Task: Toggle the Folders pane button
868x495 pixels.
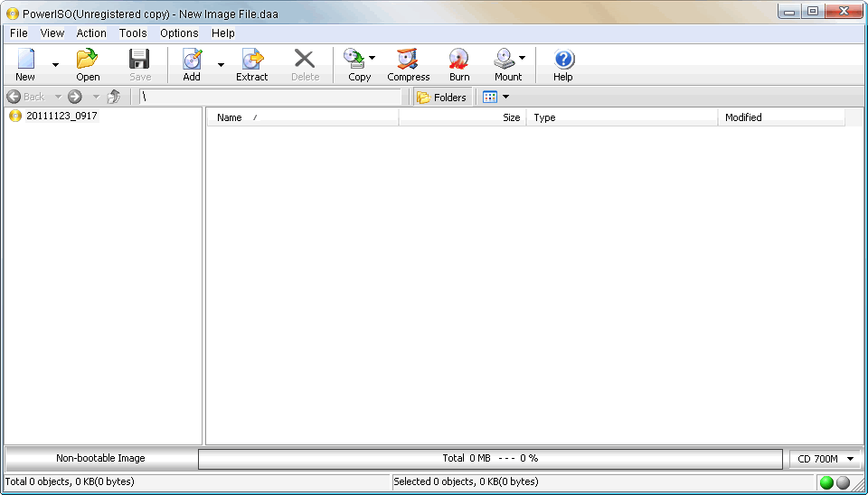Action: click(443, 98)
